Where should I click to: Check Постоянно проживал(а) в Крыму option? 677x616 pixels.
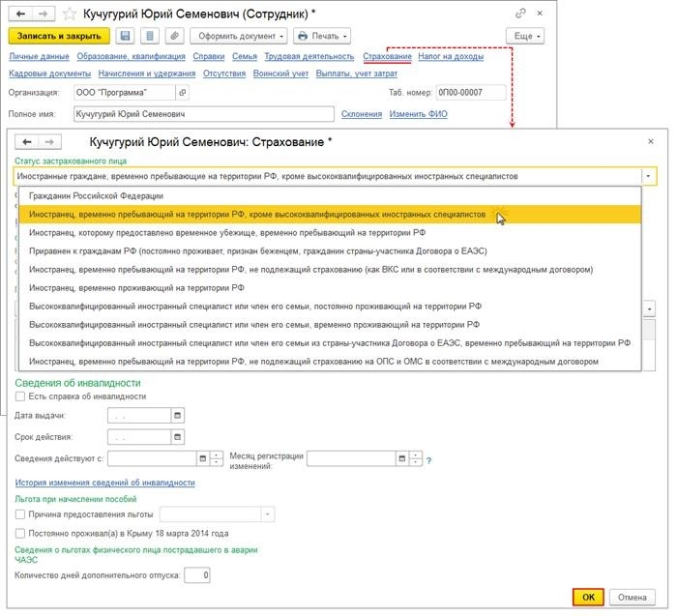20,533
